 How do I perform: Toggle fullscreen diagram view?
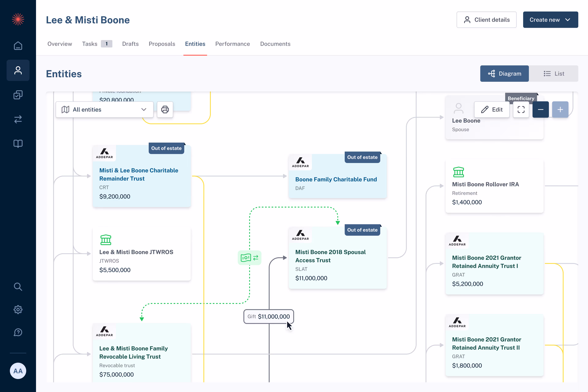click(x=521, y=109)
